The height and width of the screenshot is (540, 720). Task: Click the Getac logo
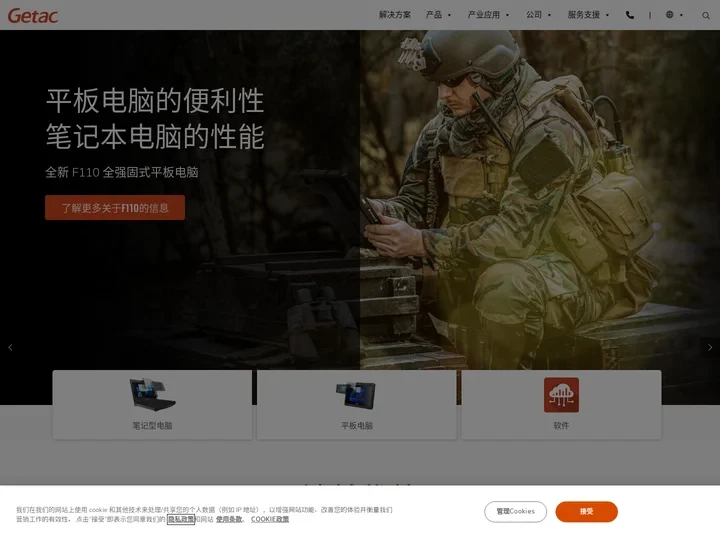click(x=33, y=16)
